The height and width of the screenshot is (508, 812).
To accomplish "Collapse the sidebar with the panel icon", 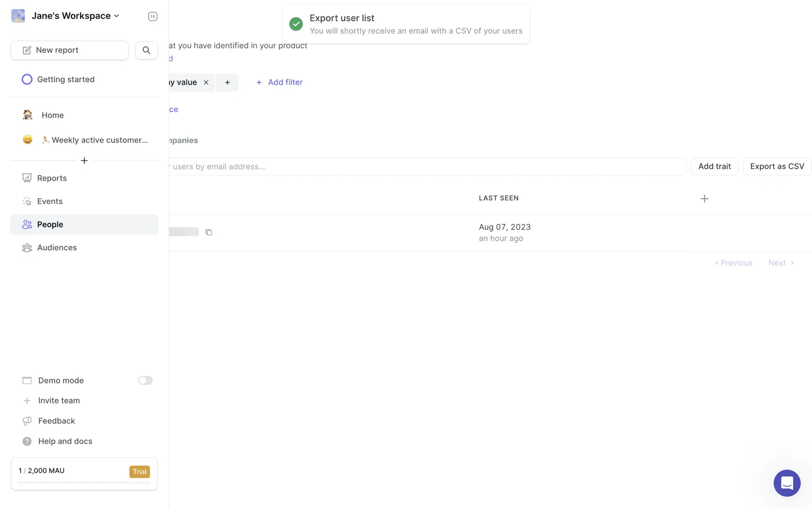I will (x=153, y=16).
